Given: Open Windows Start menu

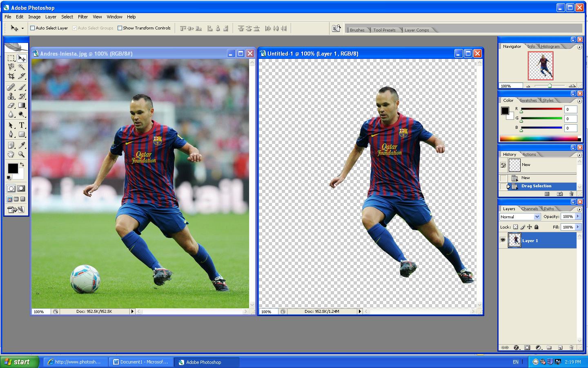Looking at the screenshot, I should click(x=20, y=362).
